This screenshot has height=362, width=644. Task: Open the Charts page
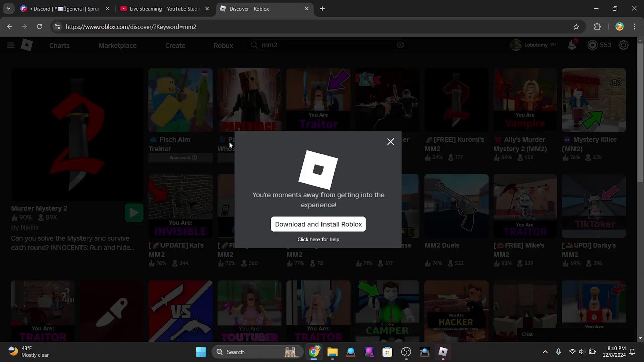[x=59, y=45]
